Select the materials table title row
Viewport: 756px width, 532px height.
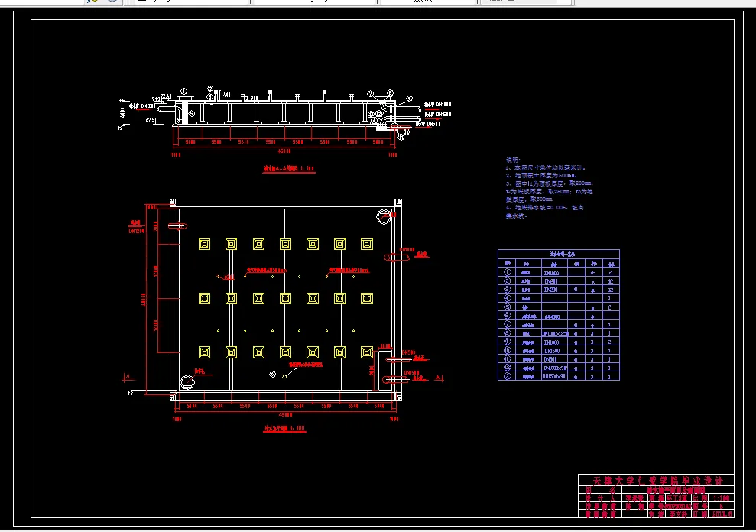[558, 254]
